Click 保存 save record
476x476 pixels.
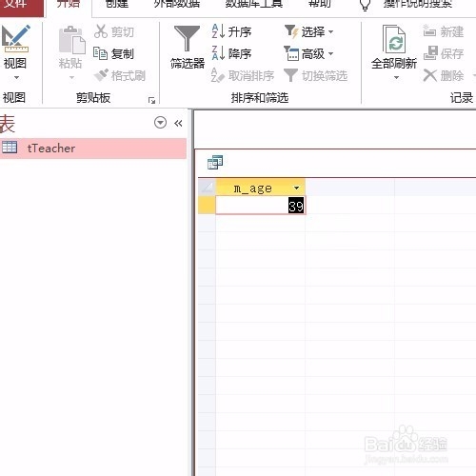point(444,53)
